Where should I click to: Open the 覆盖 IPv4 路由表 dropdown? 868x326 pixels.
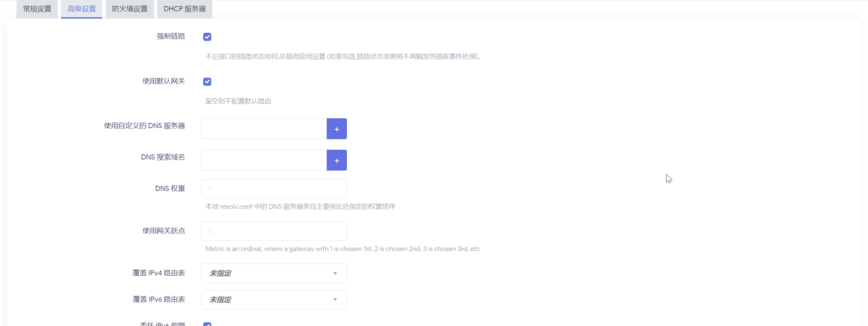(274, 273)
